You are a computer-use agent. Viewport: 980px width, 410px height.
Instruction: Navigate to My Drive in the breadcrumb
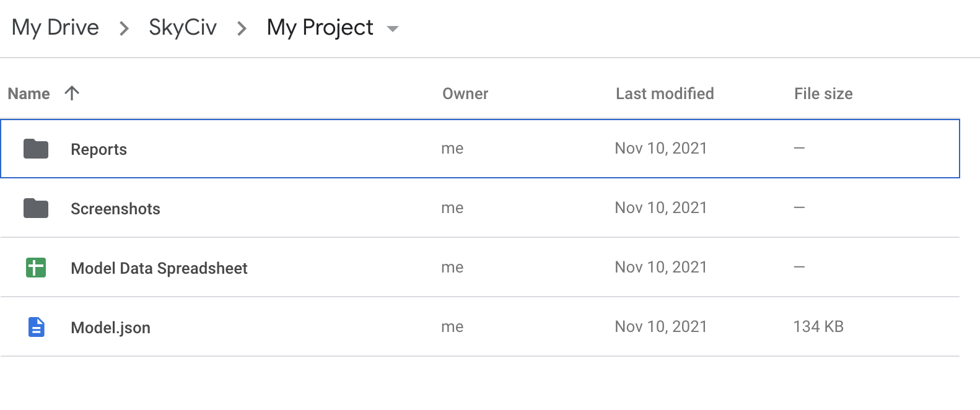(x=55, y=27)
